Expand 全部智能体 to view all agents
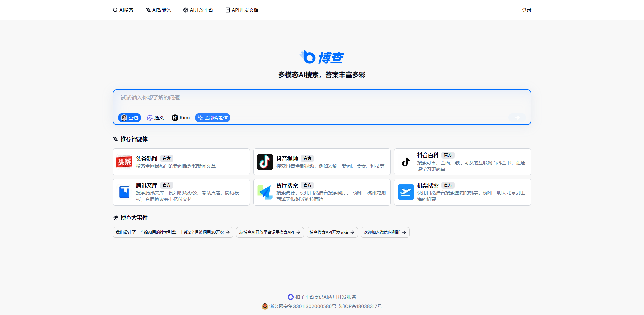This screenshot has height=315, width=644. pos(212,118)
